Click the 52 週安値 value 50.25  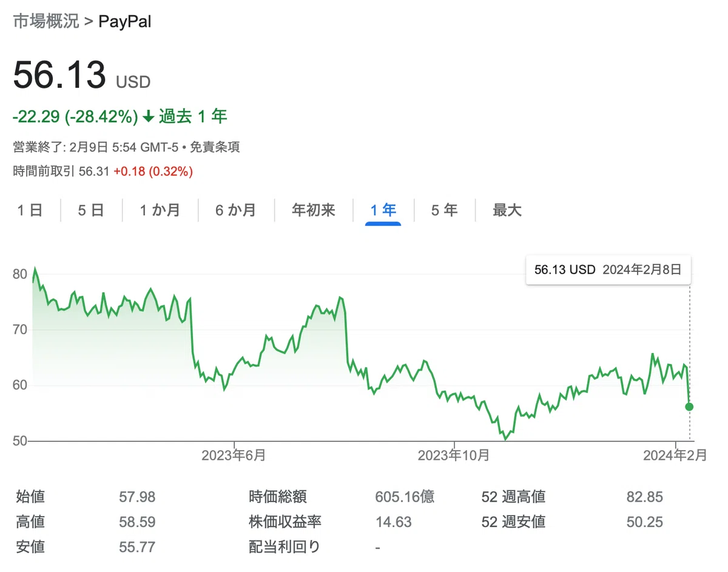click(645, 522)
